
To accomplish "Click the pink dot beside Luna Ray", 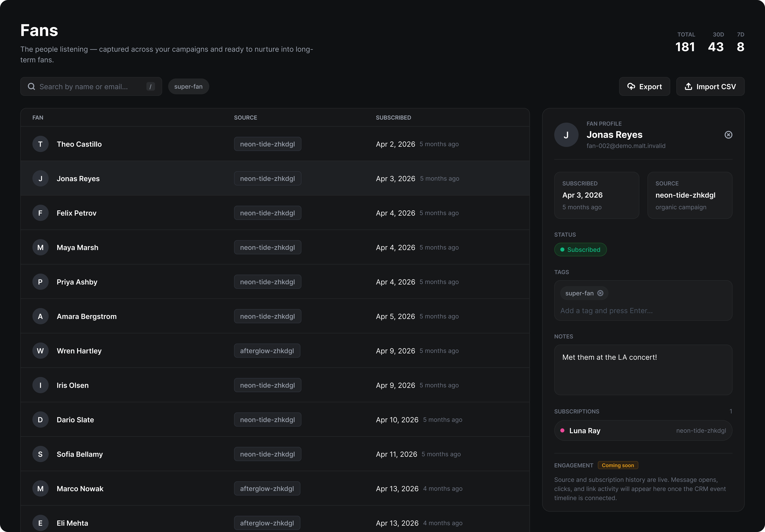I will [562, 430].
